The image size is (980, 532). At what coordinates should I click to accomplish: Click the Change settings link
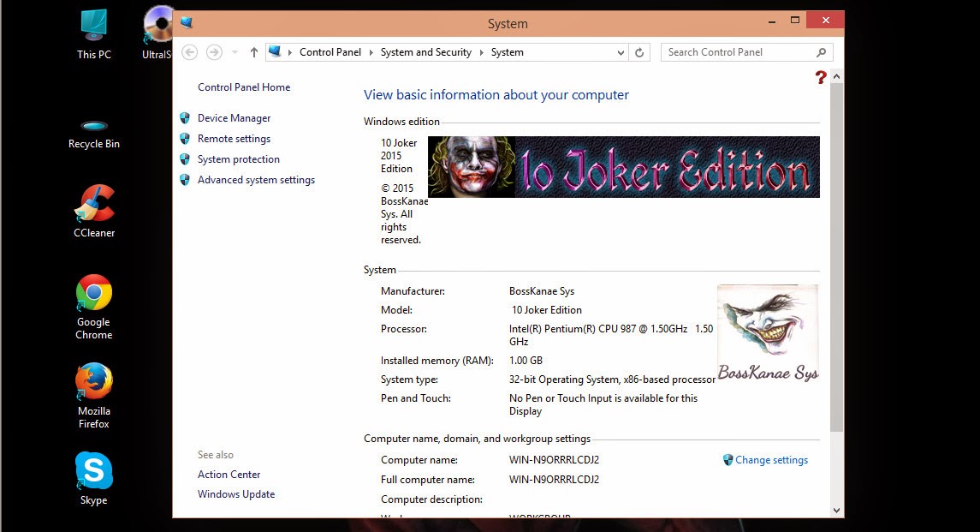pyautogui.click(x=771, y=460)
